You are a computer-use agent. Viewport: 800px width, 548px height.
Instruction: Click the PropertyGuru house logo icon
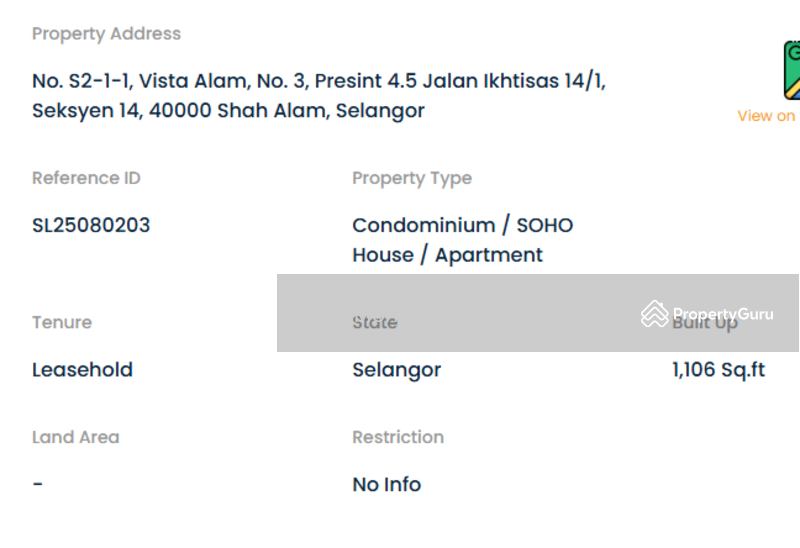tap(655, 313)
